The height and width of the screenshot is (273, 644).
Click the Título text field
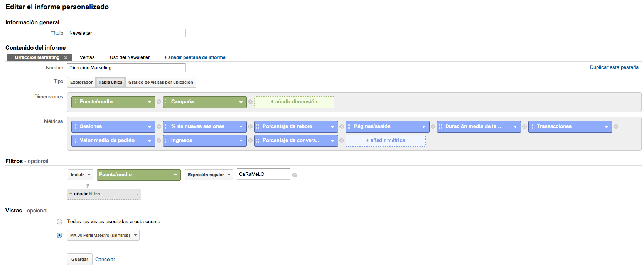coord(126,33)
